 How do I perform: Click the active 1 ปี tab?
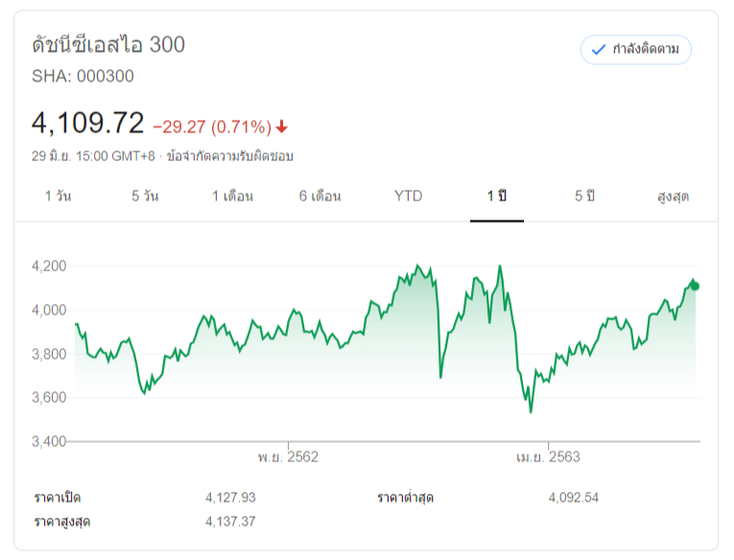tap(496, 197)
